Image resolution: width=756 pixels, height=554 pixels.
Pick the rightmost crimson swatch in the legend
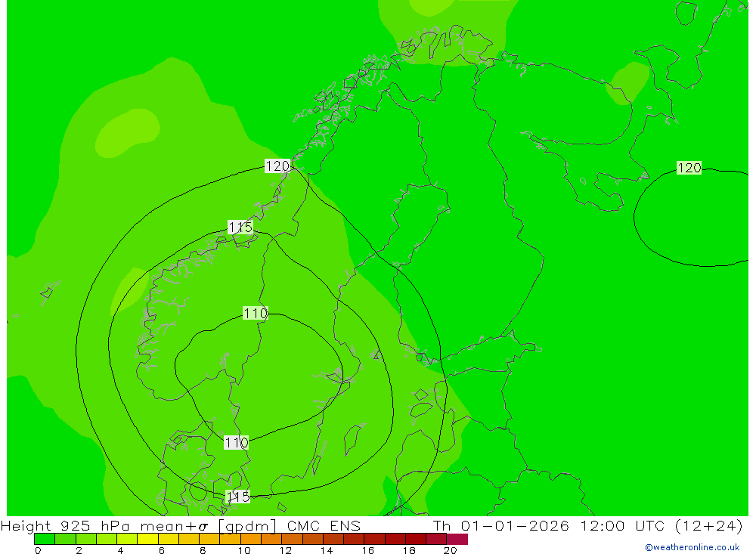click(457, 539)
